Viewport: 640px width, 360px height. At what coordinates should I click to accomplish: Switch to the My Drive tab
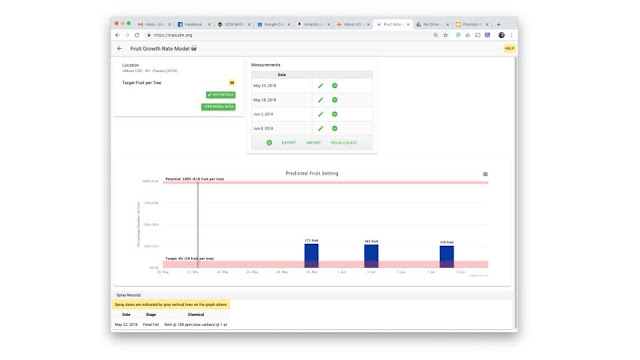[x=432, y=24]
